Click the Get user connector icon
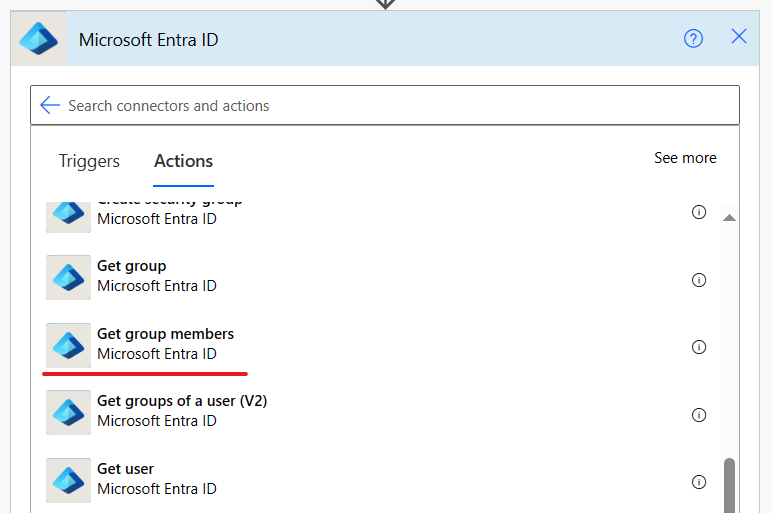 (68, 481)
